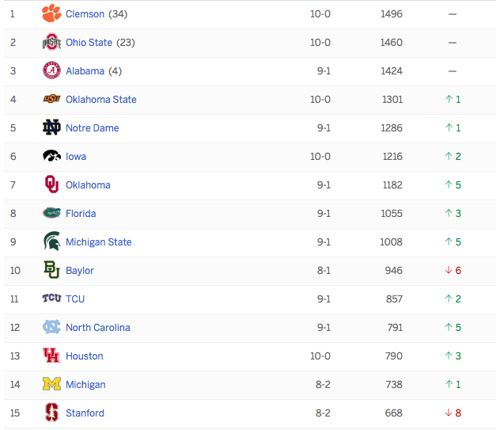
Task: Click Baylor's red down 6 trend indicator
Action: click(453, 271)
